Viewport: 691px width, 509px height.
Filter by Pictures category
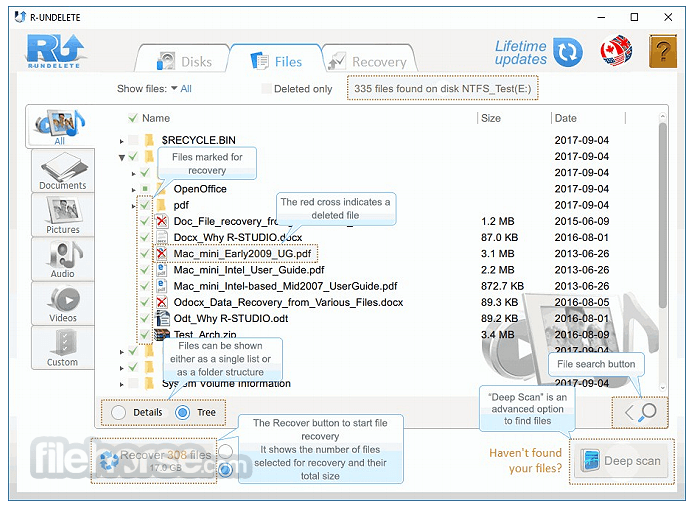(63, 215)
